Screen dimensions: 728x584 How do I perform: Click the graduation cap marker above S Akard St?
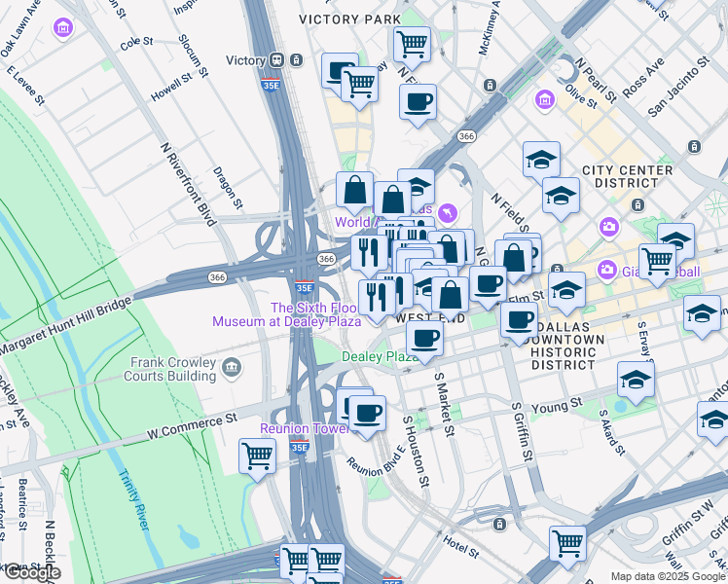point(637,381)
